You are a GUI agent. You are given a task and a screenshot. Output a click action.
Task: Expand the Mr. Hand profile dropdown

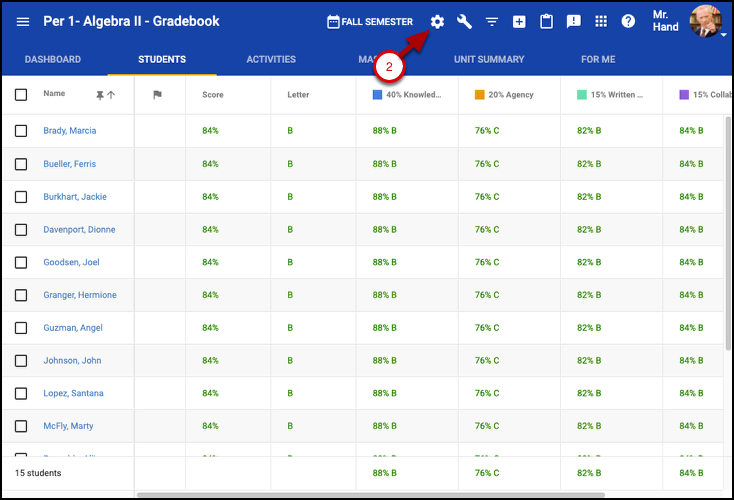click(723, 34)
